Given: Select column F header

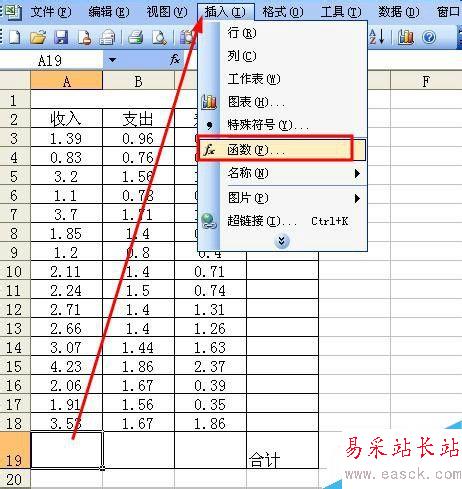Looking at the screenshot, I should [426, 81].
